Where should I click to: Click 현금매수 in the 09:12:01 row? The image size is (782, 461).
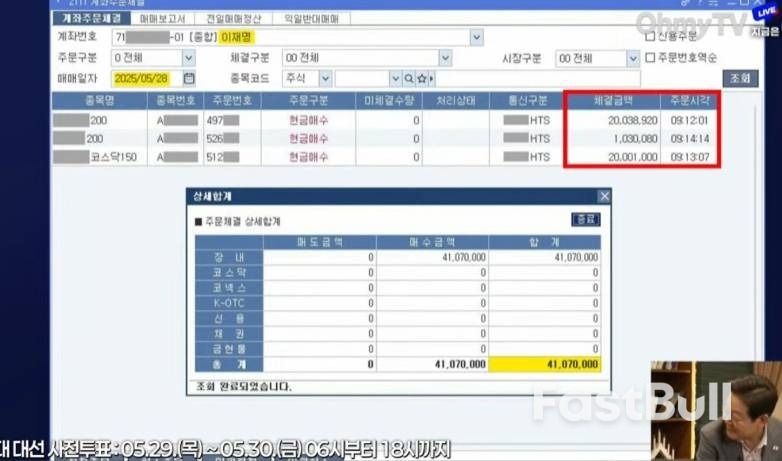[309, 120]
